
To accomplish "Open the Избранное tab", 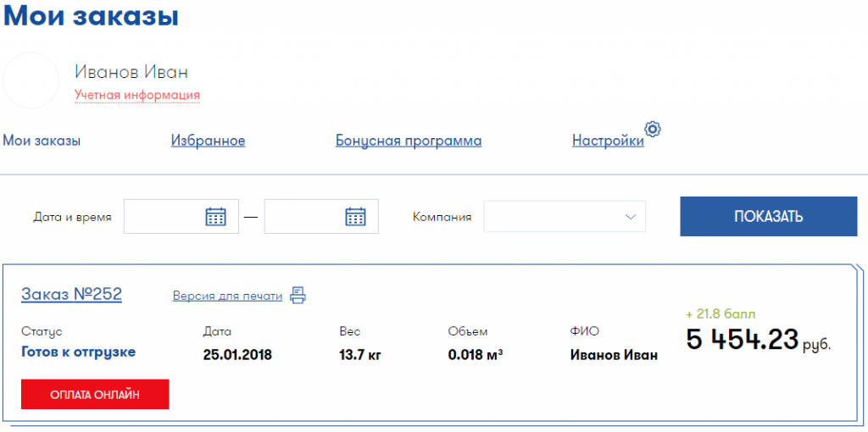I will click(x=208, y=141).
